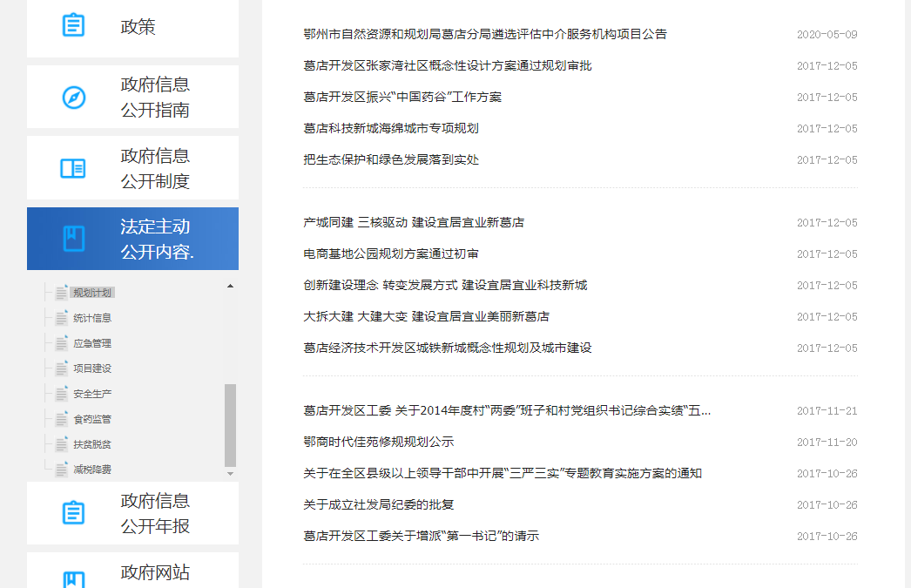Viewport: 911px width, 588px height.
Task: Open 葛店开发区工委 关于2014年度村"两委" article
Action: [x=507, y=411]
